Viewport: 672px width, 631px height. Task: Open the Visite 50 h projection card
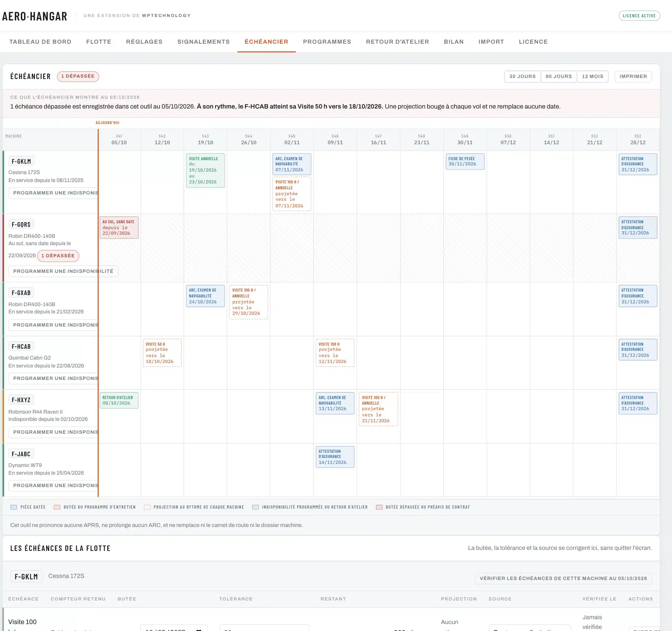(x=162, y=353)
